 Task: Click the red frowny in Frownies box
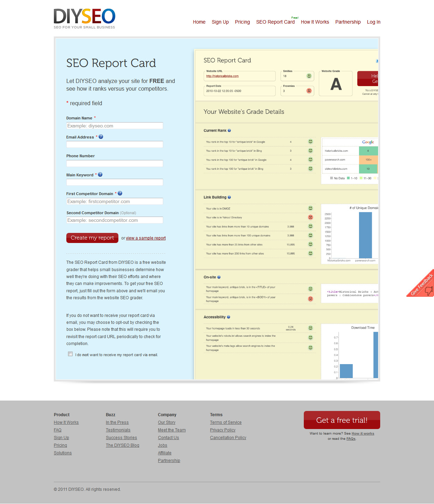(x=309, y=91)
